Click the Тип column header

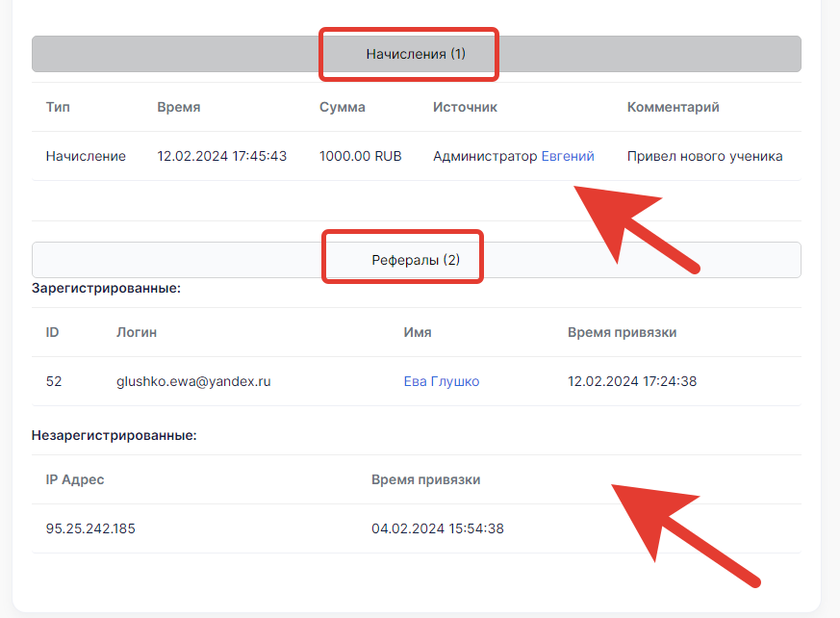58,107
